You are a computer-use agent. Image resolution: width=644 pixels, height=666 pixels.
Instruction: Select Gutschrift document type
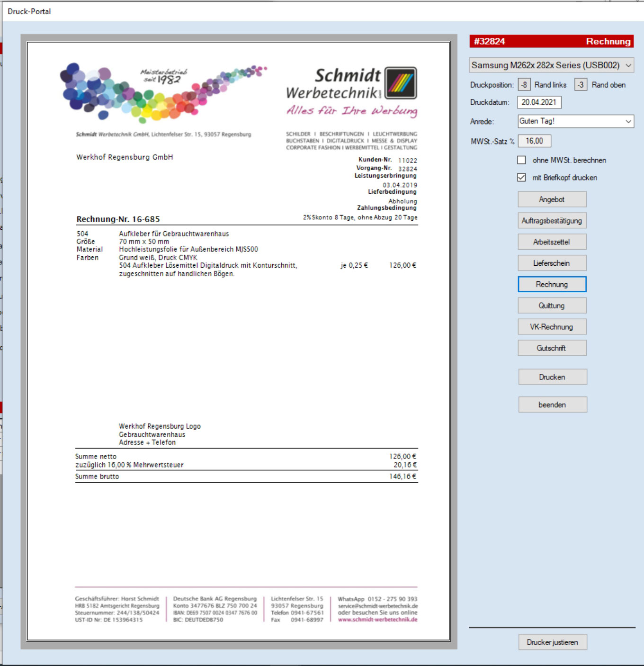(552, 348)
